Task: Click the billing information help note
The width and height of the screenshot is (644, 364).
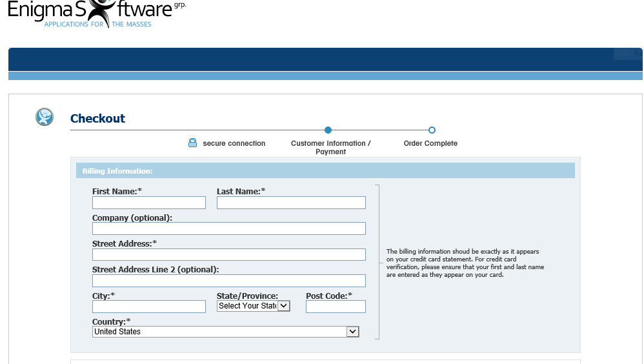Action: click(x=465, y=263)
